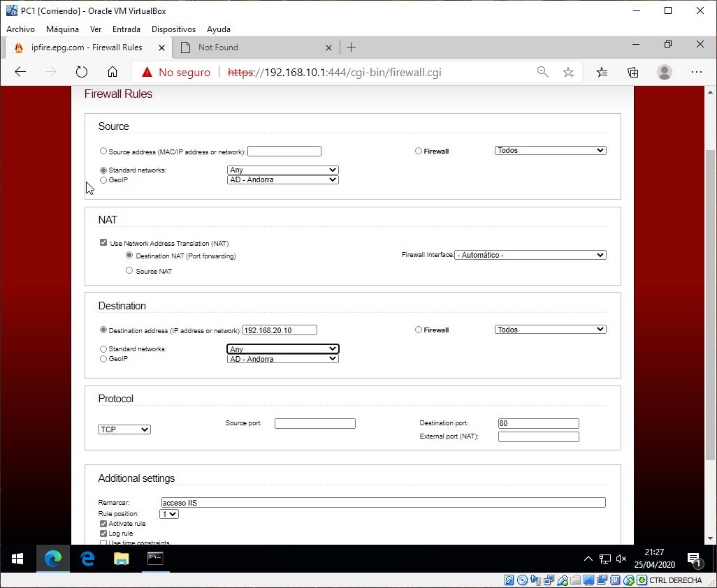The width and height of the screenshot is (717, 588).
Task: Open Destination GeoIP AD - Andorra dropdown
Action: (x=282, y=359)
